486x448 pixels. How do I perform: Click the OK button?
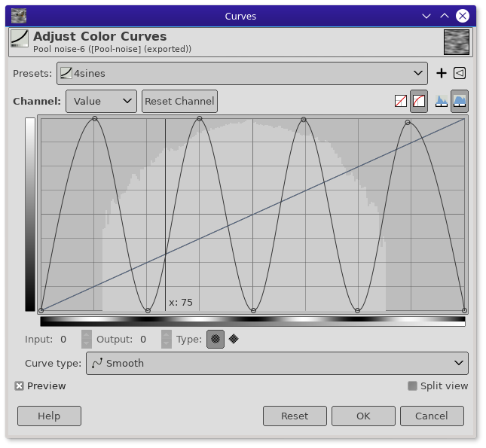coord(363,416)
